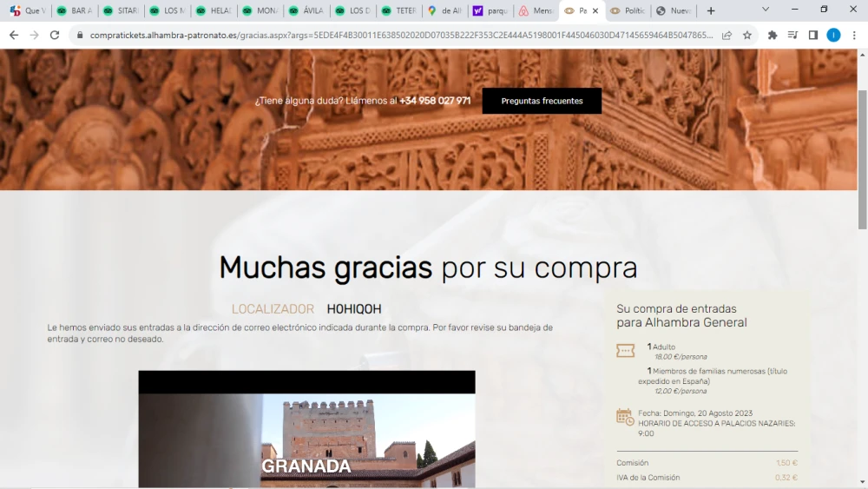Open a new tab with plus button

tap(711, 10)
